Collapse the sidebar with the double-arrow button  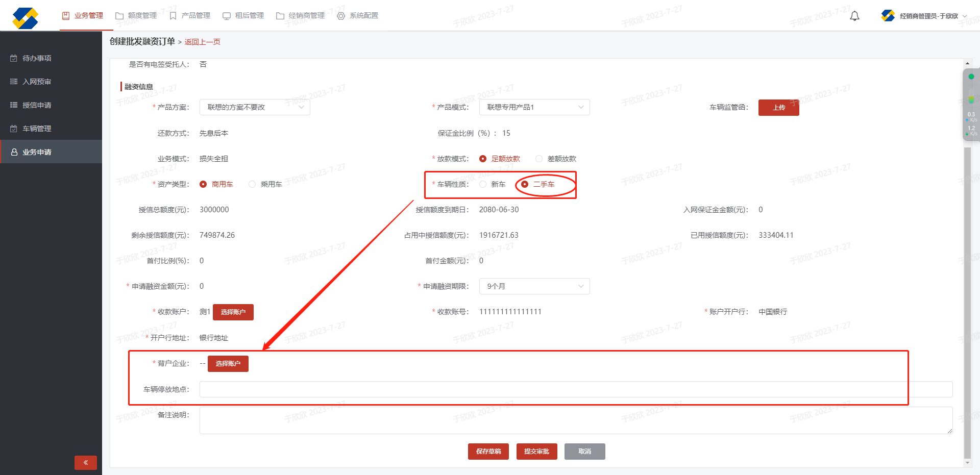85,462
